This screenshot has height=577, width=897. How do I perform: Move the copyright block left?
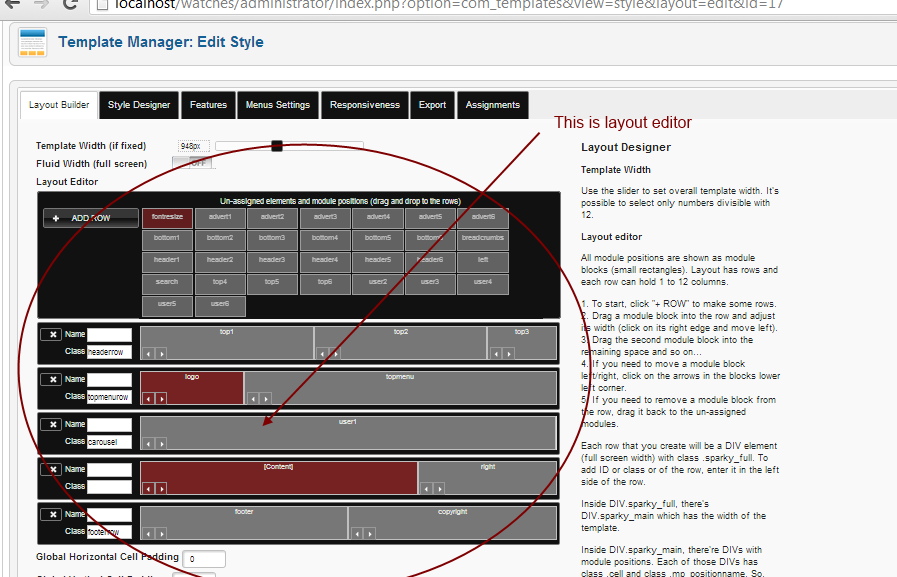point(357,534)
